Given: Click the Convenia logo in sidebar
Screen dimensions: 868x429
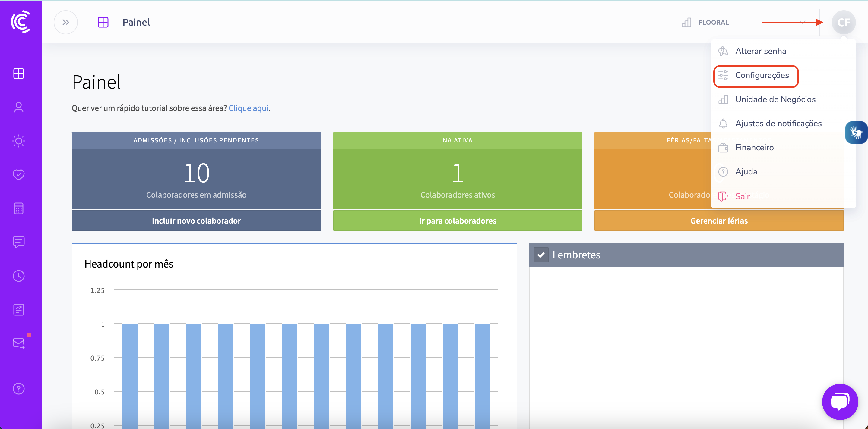Looking at the screenshot, I should (x=21, y=22).
